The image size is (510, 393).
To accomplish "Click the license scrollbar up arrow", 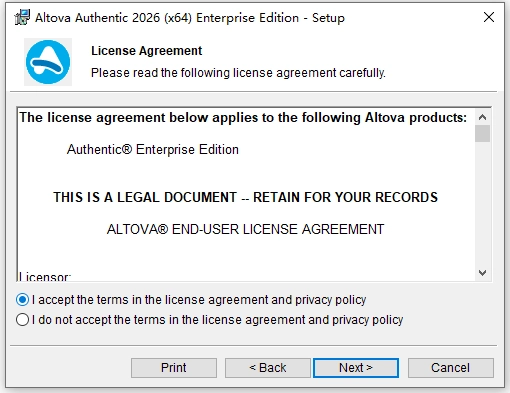I will (482, 117).
